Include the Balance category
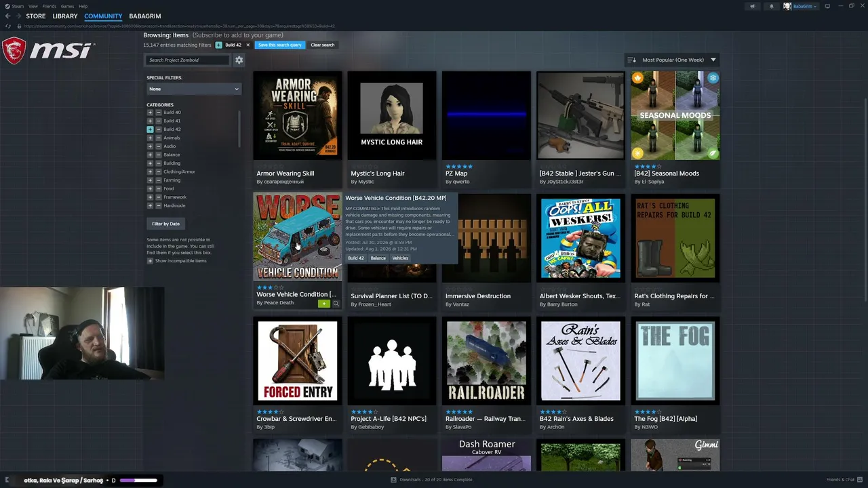868x488 pixels. (150, 155)
